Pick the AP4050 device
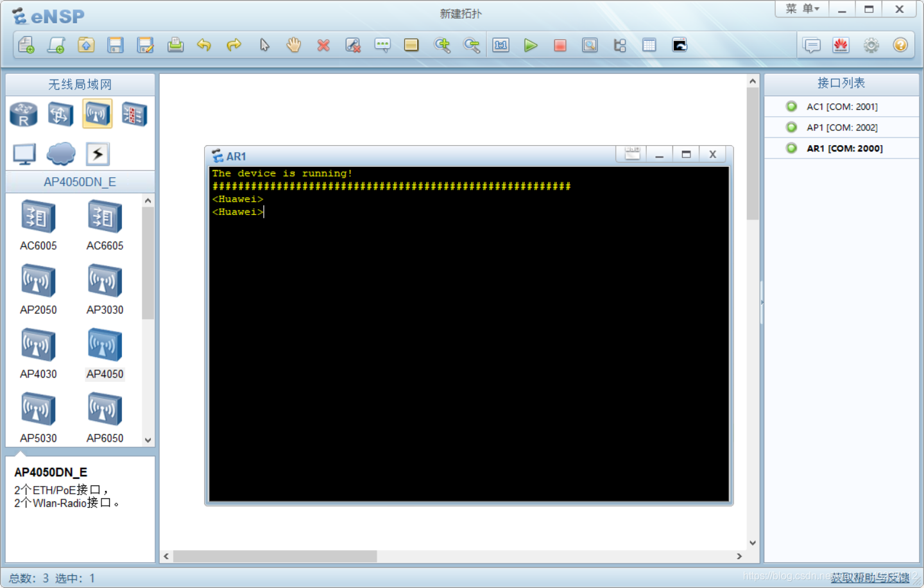 105,354
